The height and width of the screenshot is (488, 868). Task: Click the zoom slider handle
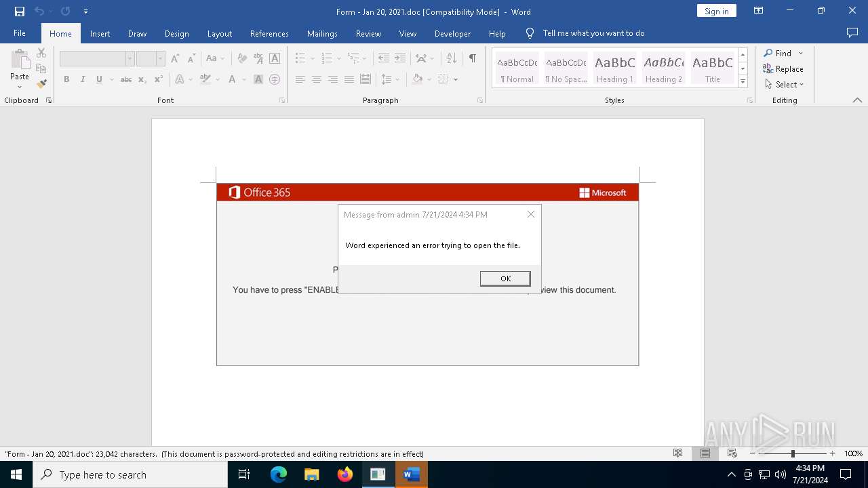tap(793, 453)
